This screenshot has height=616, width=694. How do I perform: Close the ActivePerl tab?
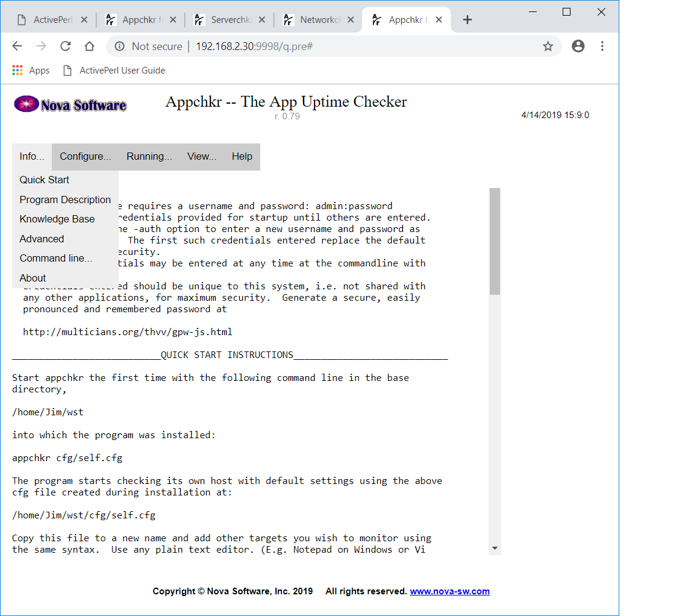tap(84, 19)
